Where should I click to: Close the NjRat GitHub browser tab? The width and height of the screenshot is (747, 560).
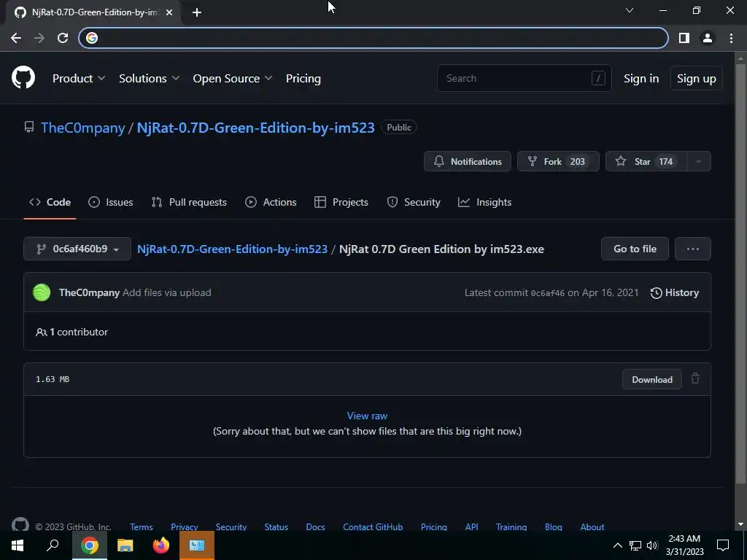coord(169,12)
